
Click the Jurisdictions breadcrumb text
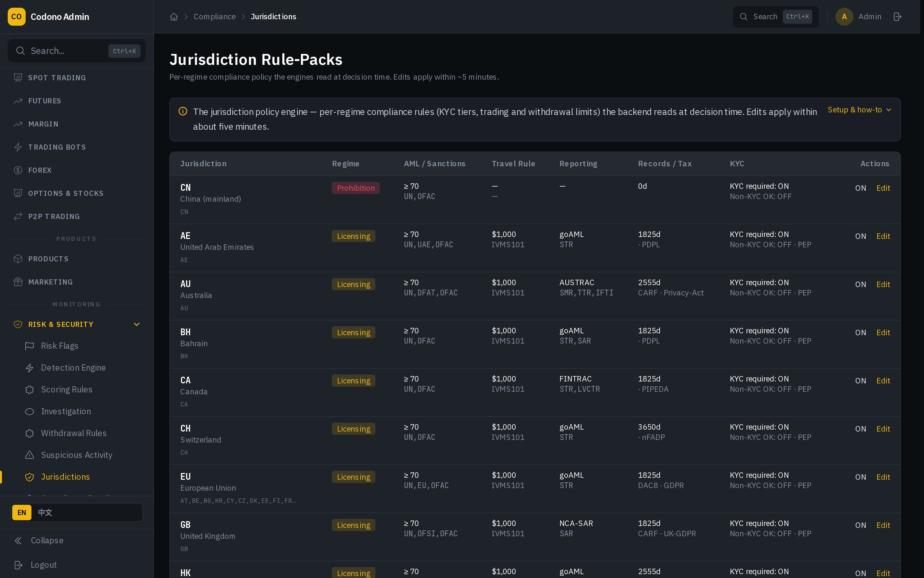coord(273,16)
